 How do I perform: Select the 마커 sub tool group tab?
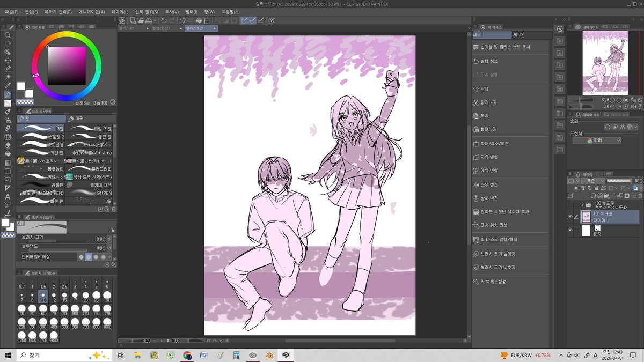(91, 118)
